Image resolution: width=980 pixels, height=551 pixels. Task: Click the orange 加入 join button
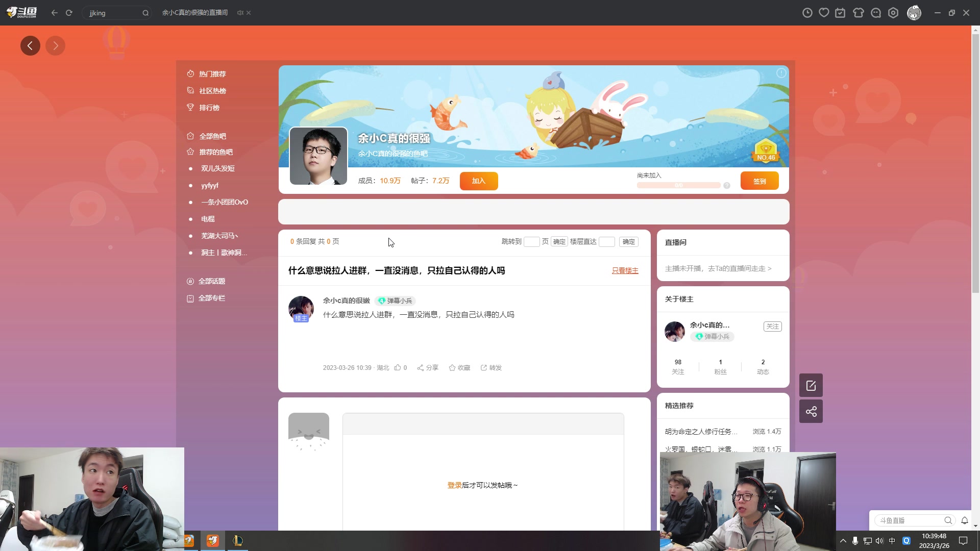click(478, 181)
